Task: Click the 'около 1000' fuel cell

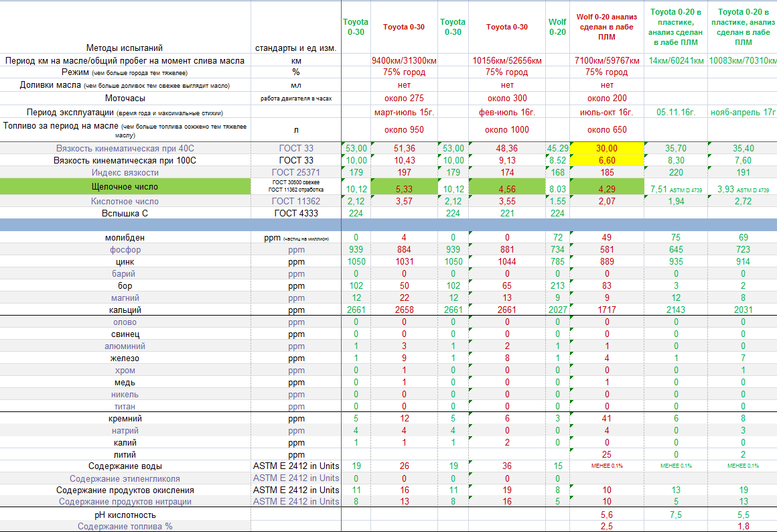Action: pyautogui.click(x=507, y=130)
